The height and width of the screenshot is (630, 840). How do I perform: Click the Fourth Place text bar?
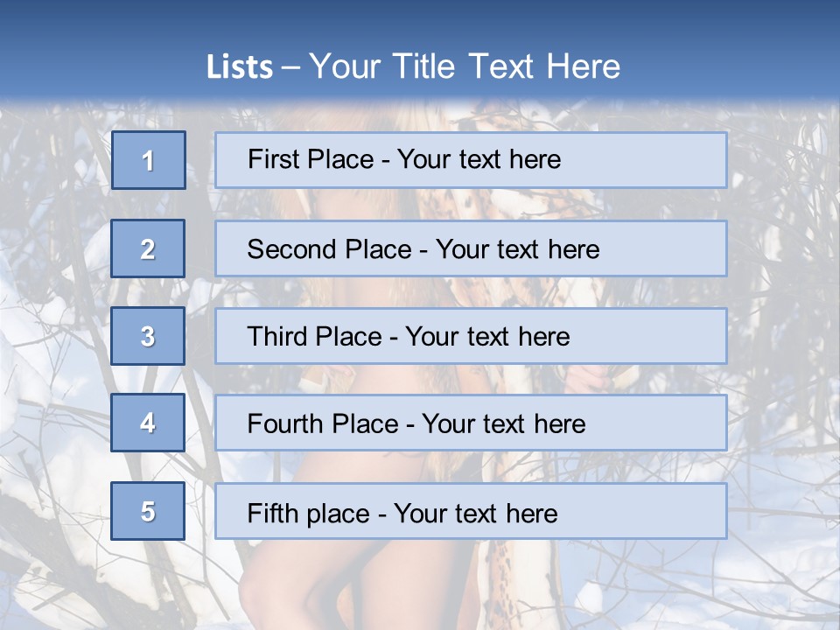pyautogui.click(x=471, y=423)
